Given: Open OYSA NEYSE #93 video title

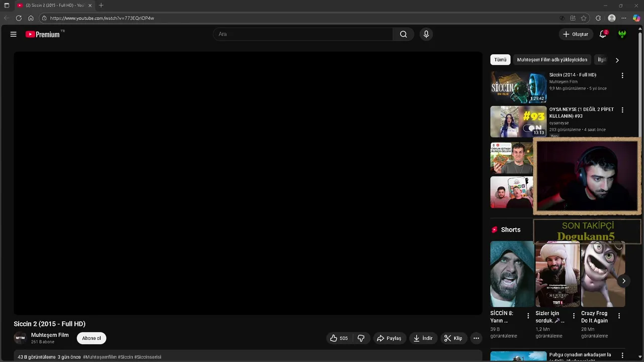Looking at the screenshot, I should click(582, 113).
